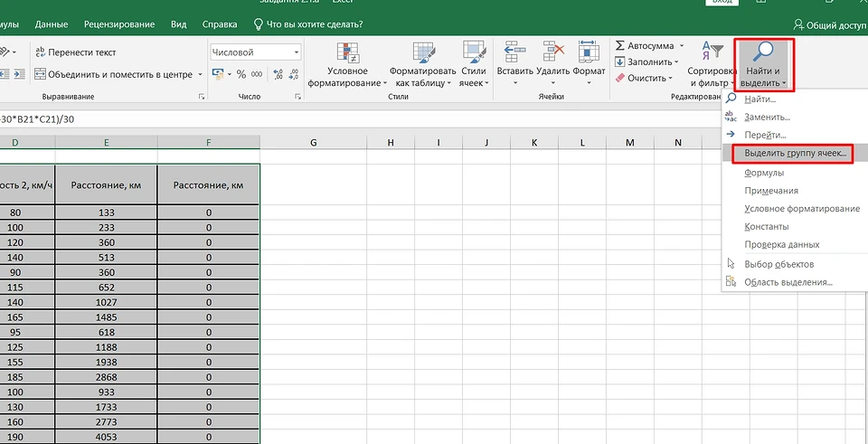Screen dimensions: 868x444
Task: Click the Delete cells icon
Action: (552, 52)
